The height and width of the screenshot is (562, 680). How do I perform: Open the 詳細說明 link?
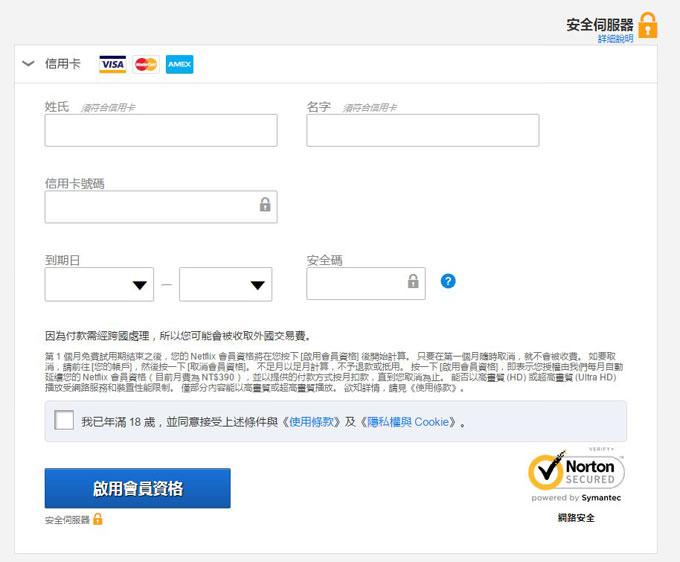(x=615, y=39)
